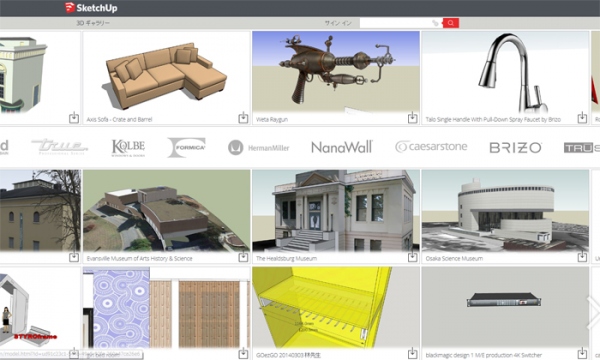Download The Healdsburg Museum model
The height and width of the screenshot is (360, 600).
(x=412, y=256)
